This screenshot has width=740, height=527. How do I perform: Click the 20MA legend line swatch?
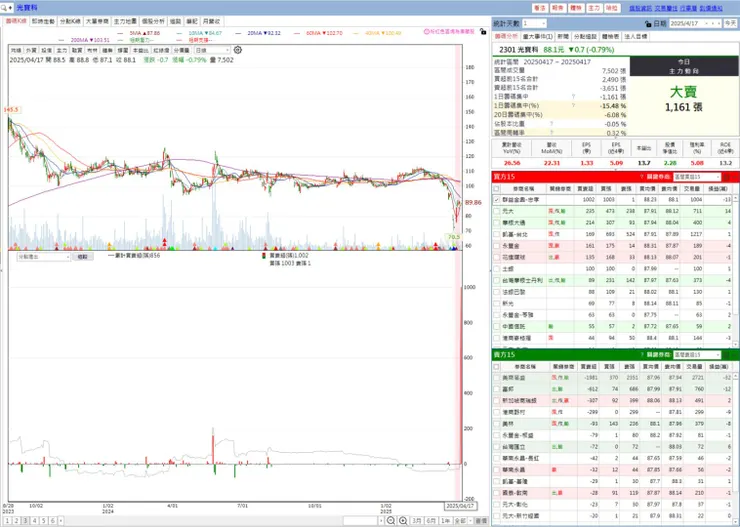[238, 33]
